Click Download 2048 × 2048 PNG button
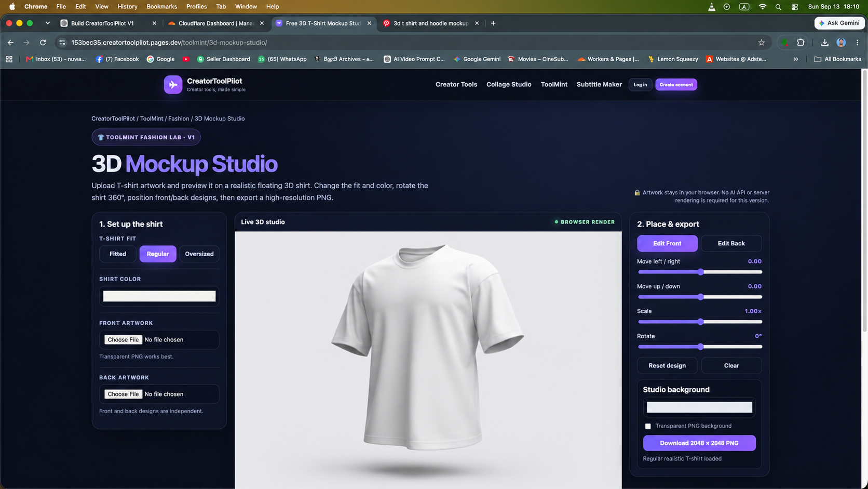Screen dimensions: 868x489 tap(699, 443)
